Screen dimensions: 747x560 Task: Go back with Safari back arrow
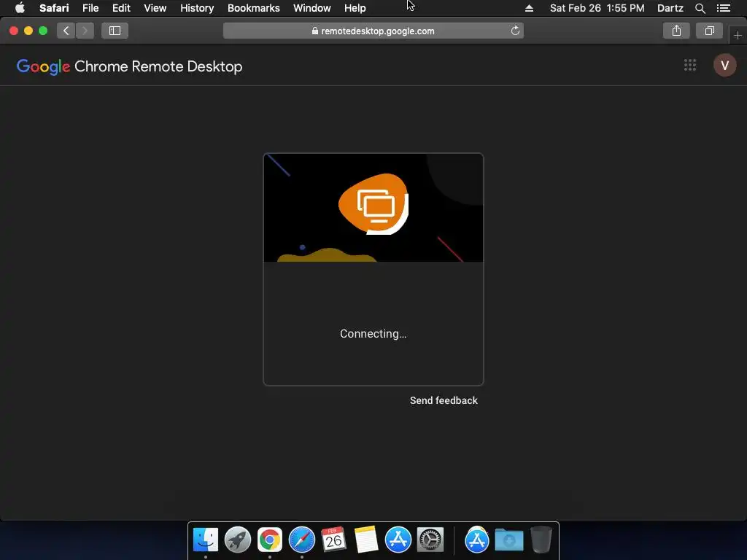[66, 31]
